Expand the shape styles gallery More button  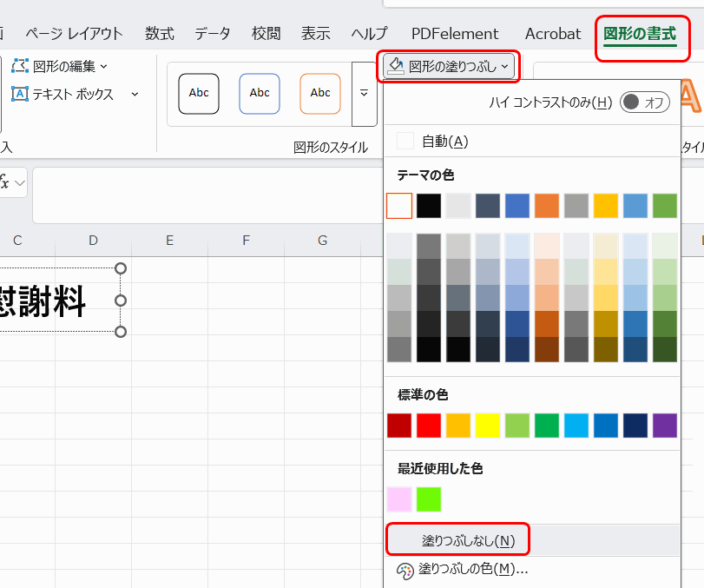pyautogui.click(x=364, y=94)
